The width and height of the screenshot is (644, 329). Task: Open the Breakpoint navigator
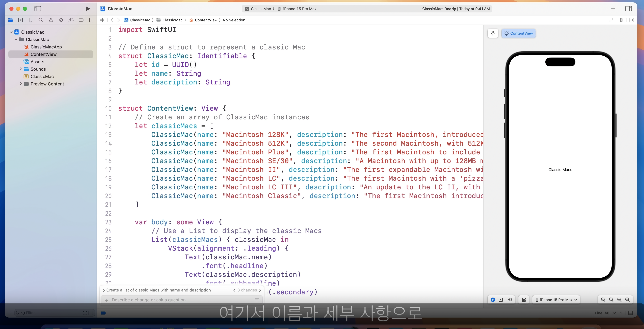(x=81, y=20)
